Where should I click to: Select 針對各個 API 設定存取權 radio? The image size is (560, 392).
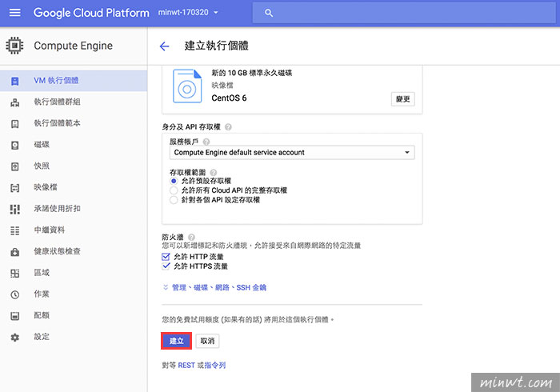tap(174, 200)
